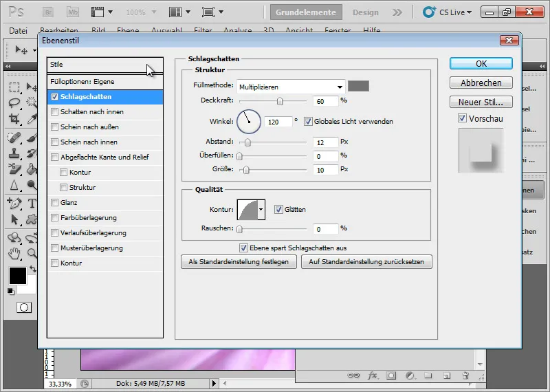Image resolution: width=550 pixels, height=392 pixels.
Task: Click the link layers chain icon
Action: pyautogui.click(x=353, y=375)
